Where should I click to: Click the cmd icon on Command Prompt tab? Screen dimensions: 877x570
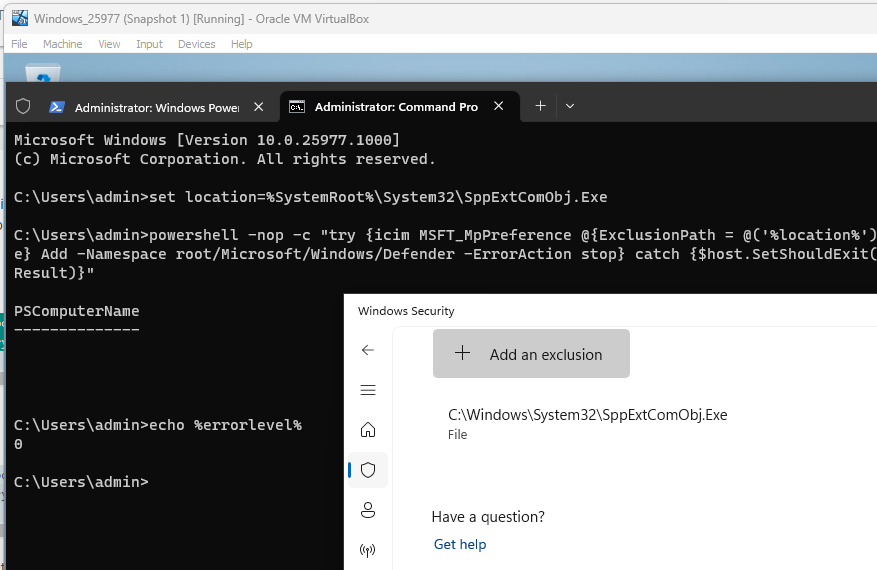(297, 107)
